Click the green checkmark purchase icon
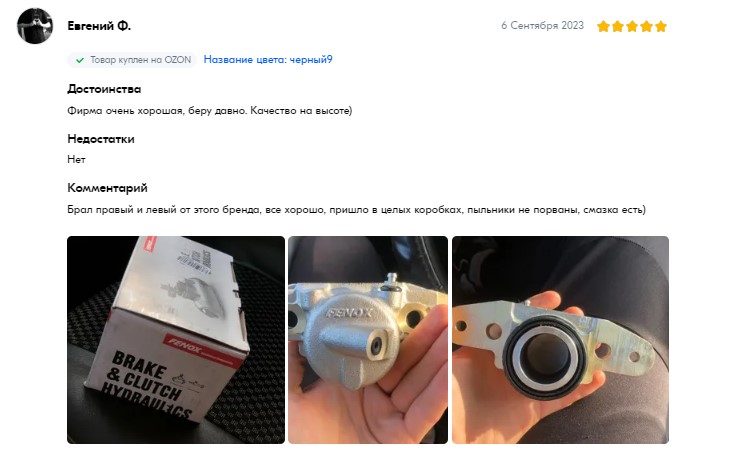This screenshot has width=756, height=451. click(x=80, y=60)
